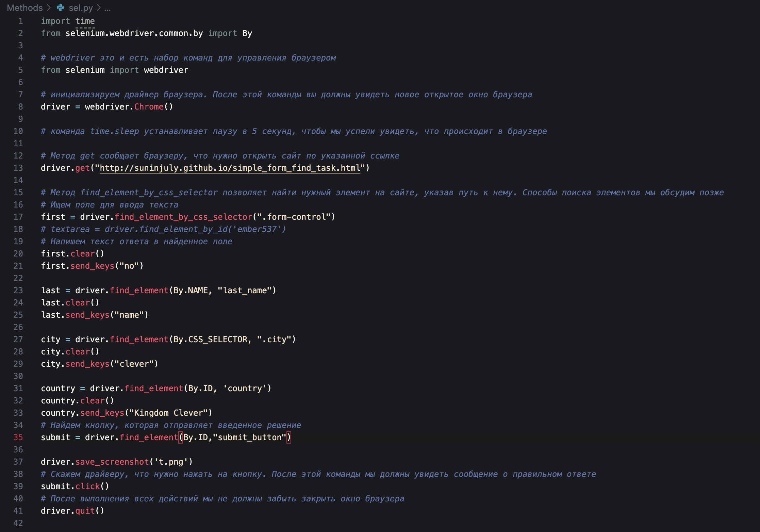Expand the chevron after sel.py in breadcrumb
The image size is (760, 532).
point(99,7)
